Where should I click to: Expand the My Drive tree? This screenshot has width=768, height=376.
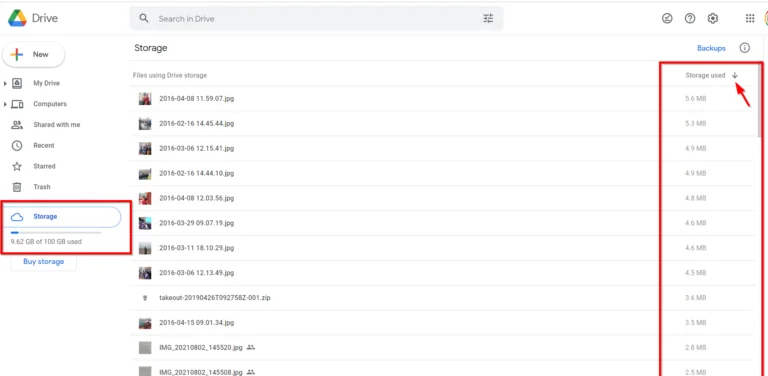[5, 84]
